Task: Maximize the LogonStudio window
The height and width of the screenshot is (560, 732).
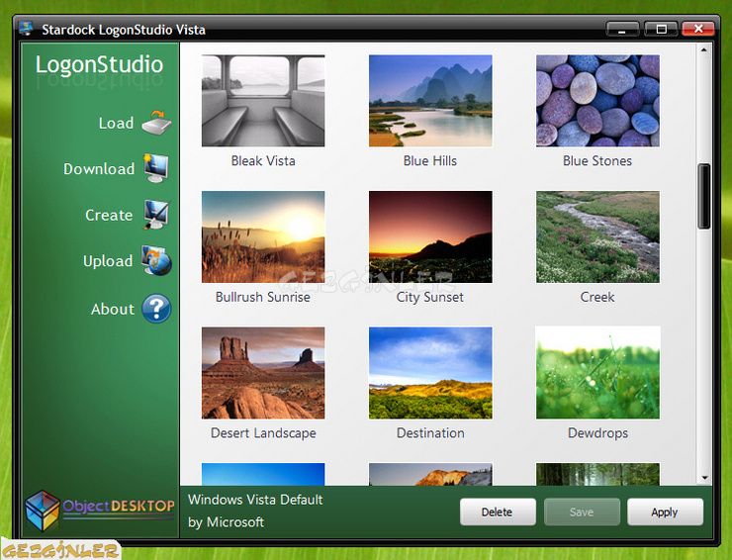Action: pos(661,29)
